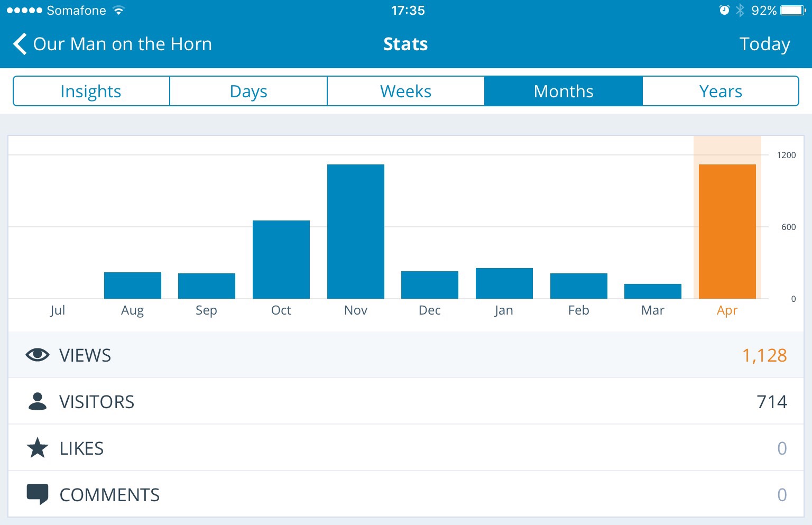Select the October bar in chart
812x525 pixels.
281,260
